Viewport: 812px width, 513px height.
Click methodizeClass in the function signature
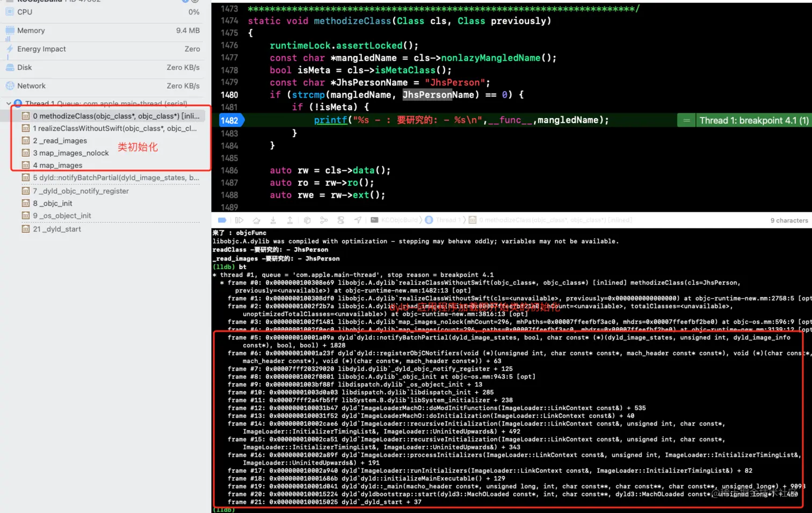pyautogui.click(x=352, y=20)
